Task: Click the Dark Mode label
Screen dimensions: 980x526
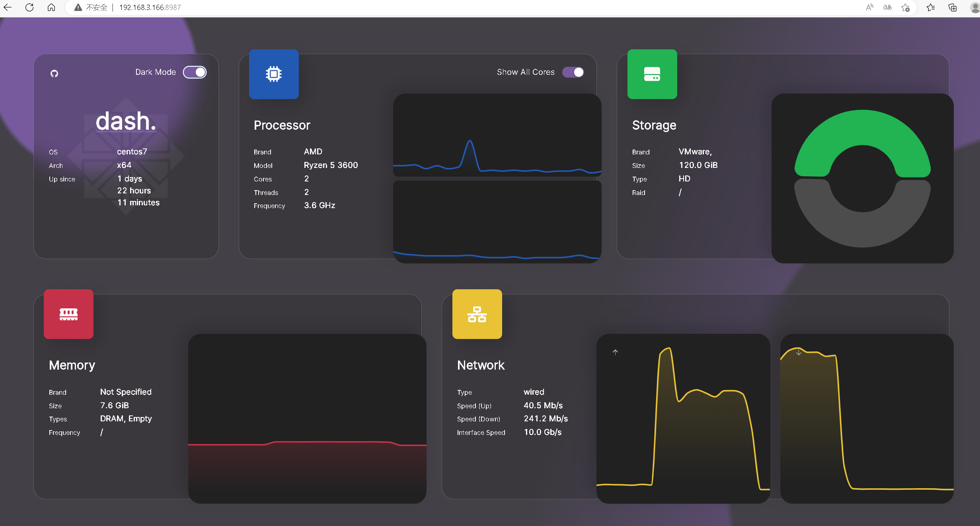Action: point(156,72)
